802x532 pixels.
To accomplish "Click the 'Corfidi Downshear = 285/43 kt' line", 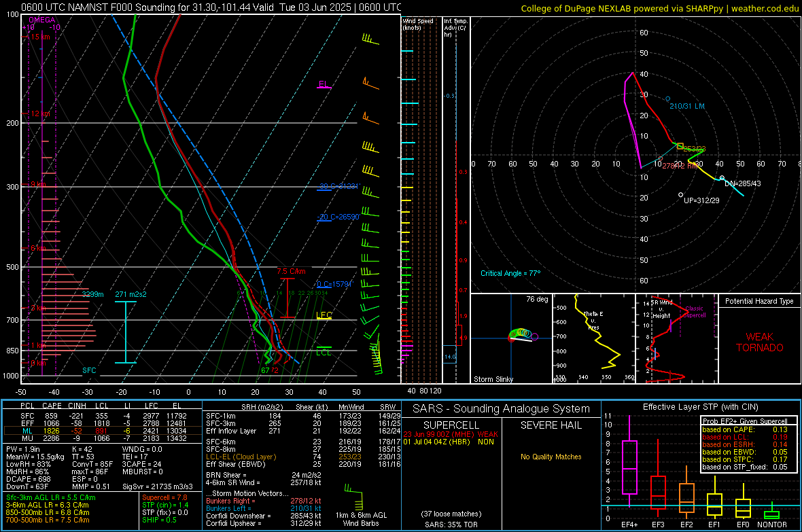I will tap(264, 516).
